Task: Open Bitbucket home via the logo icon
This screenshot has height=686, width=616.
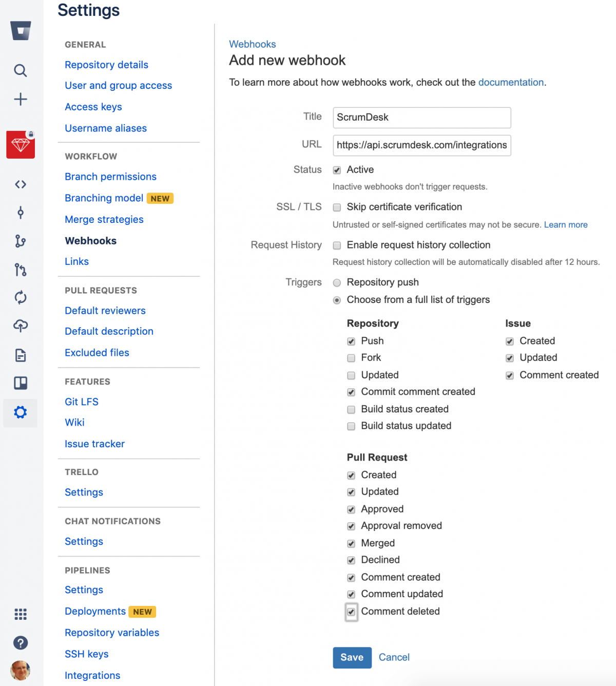Action: pos(21,30)
